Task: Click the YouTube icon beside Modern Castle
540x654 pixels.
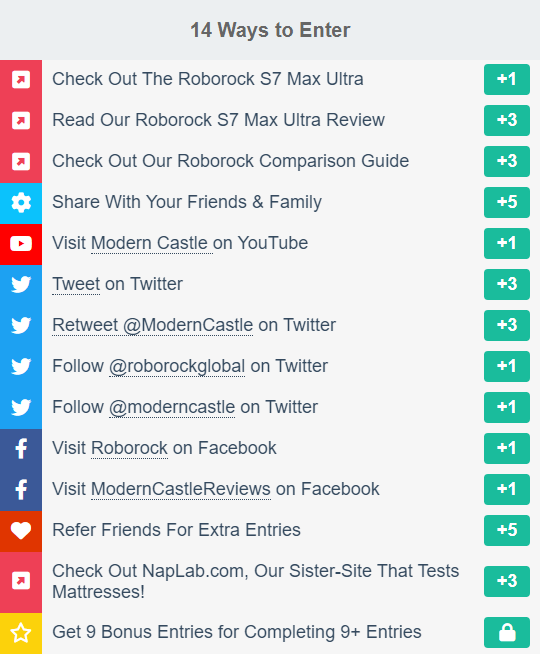Action: coord(21,244)
